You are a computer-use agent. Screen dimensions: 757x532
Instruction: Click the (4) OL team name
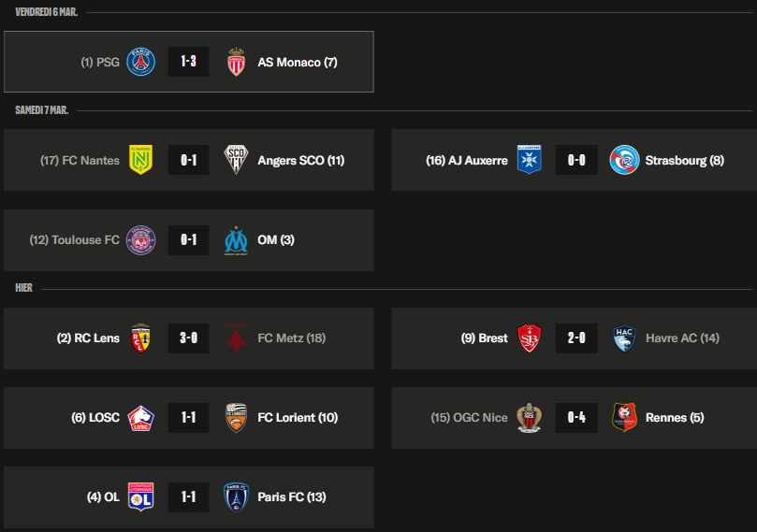103,496
